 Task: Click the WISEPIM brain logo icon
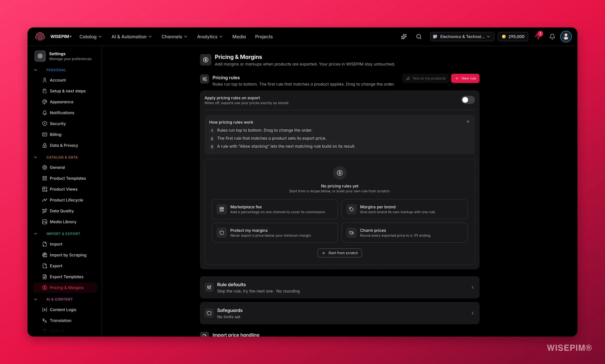pos(40,37)
